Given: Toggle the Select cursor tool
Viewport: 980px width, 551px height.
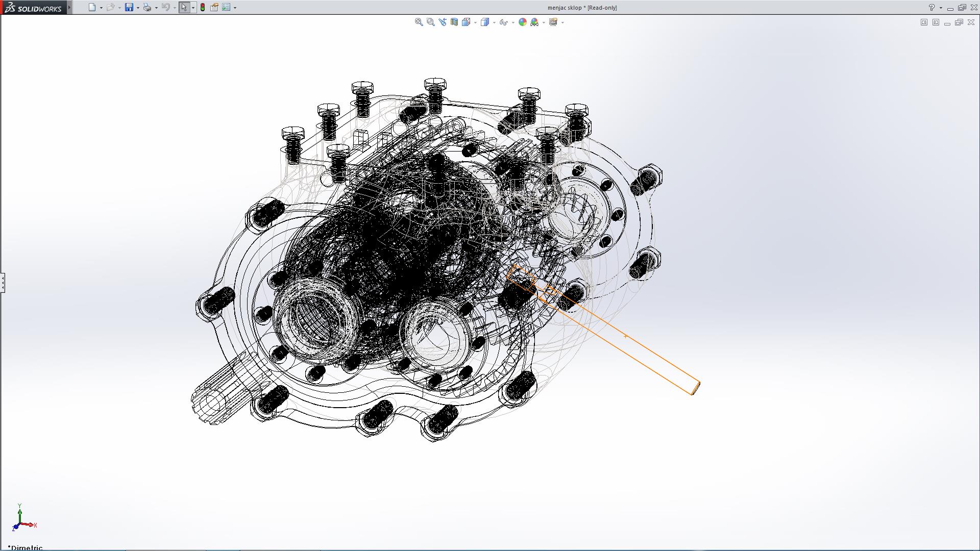Looking at the screenshot, I should tap(184, 7).
